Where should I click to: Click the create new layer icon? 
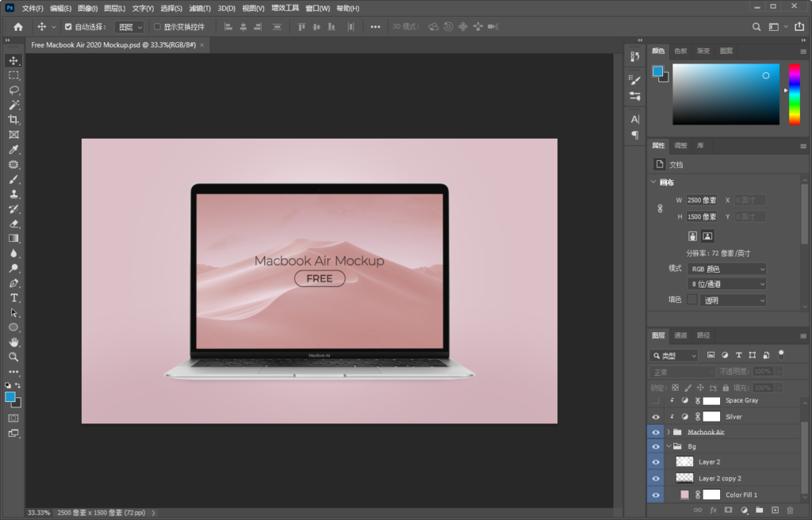(x=775, y=510)
